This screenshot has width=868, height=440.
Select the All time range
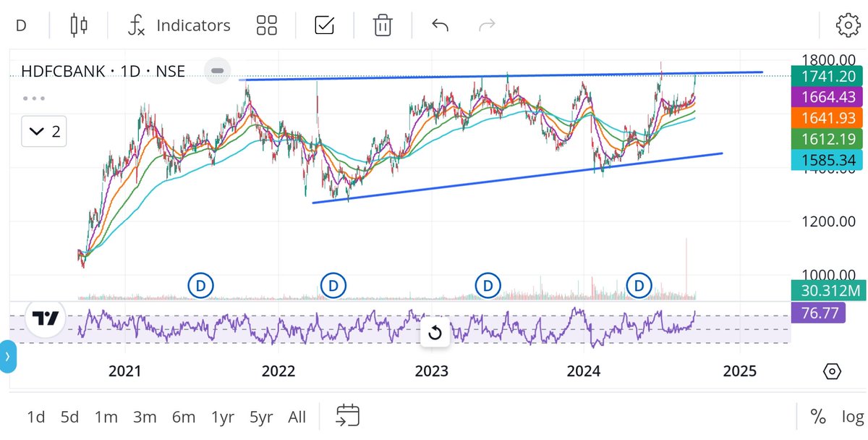297,417
